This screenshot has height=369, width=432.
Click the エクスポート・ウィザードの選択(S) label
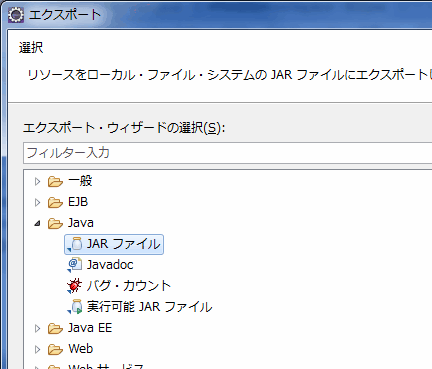(x=124, y=128)
